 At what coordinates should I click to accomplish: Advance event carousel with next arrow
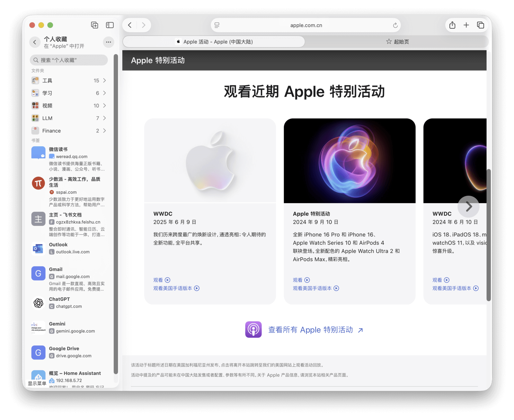click(x=468, y=206)
